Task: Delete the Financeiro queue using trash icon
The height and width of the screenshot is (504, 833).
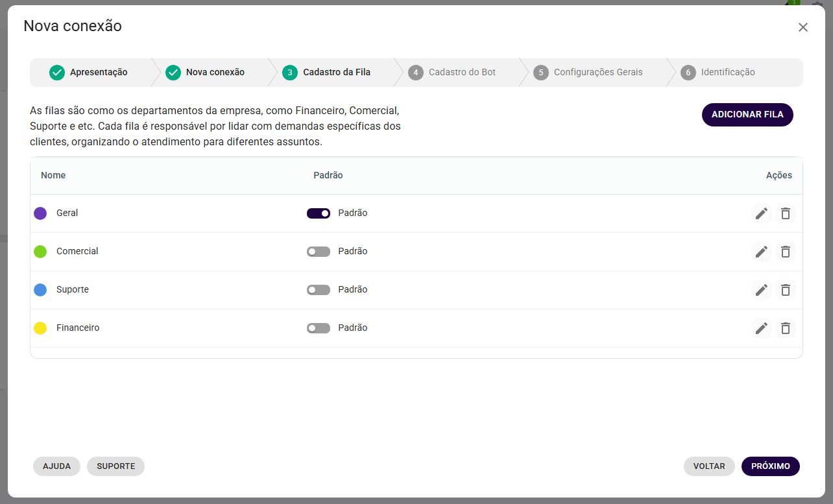Action: (x=786, y=328)
